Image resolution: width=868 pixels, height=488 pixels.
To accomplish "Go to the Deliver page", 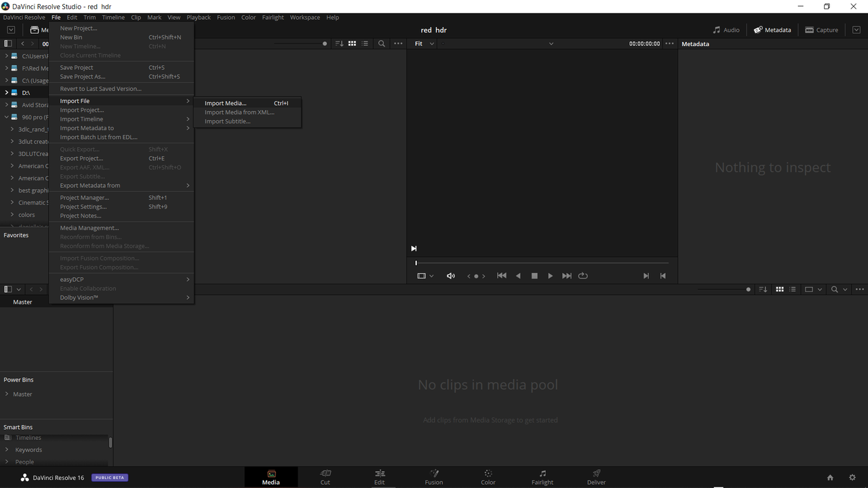I will click(x=596, y=477).
